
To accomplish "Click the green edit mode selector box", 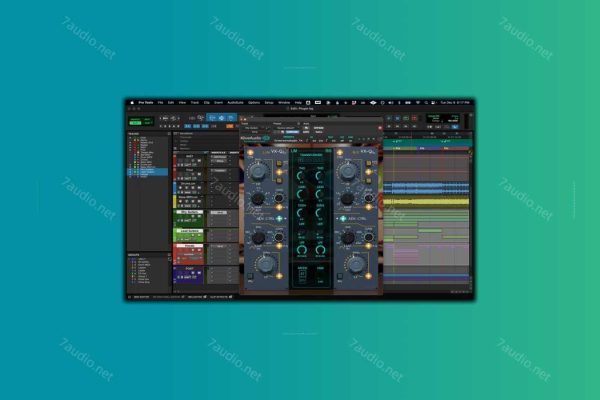I will click(x=135, y=121).
